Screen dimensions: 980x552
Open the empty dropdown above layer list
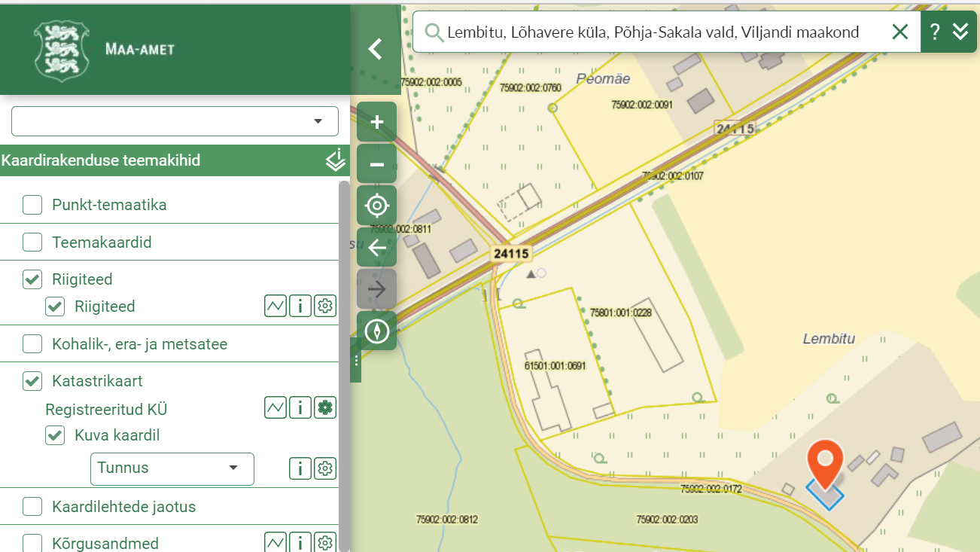click(x=175, y=121)
